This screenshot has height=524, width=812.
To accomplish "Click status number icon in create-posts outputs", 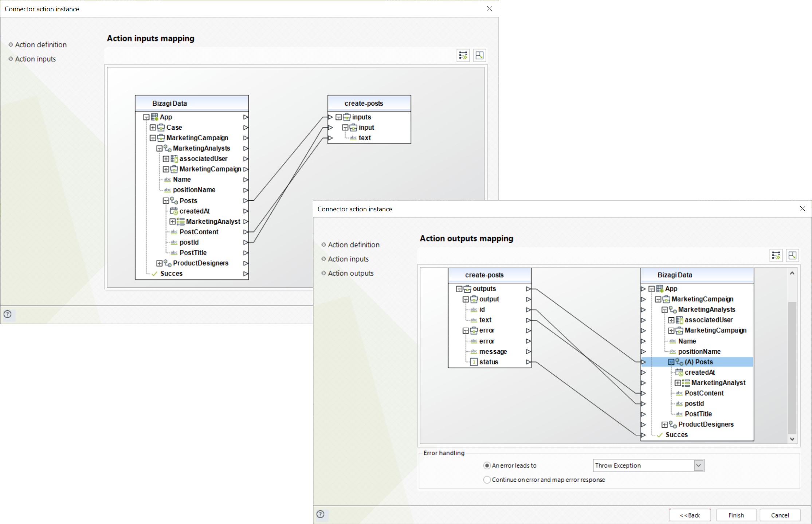I will [x=474, y=362].
